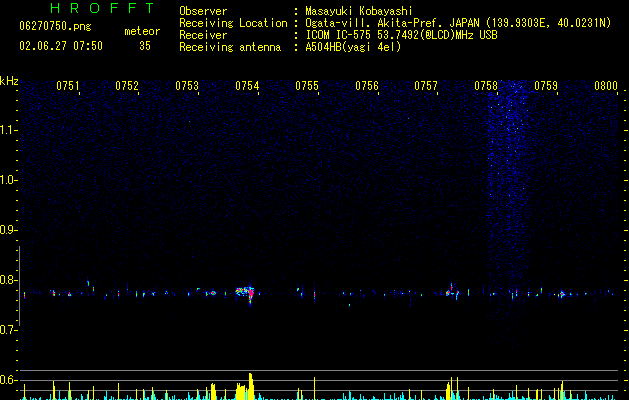The image size is (629, 400).
Task: Click the name Masayuki Kobayashi
Action: pyautogui.click(x=359, y=11)
